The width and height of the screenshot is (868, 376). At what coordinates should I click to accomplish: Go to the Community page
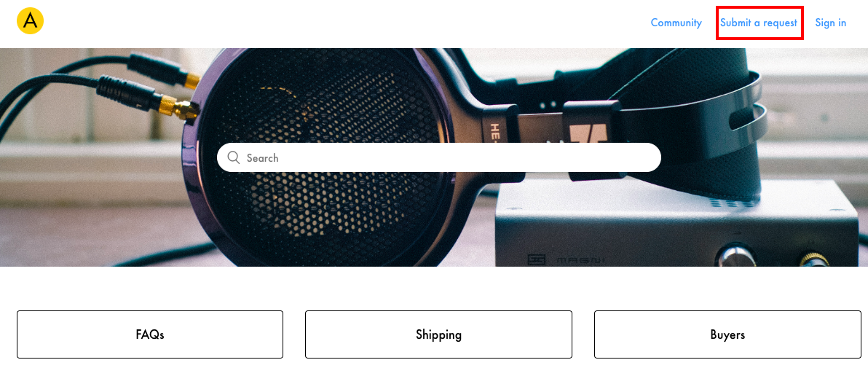tap(676, 23)
